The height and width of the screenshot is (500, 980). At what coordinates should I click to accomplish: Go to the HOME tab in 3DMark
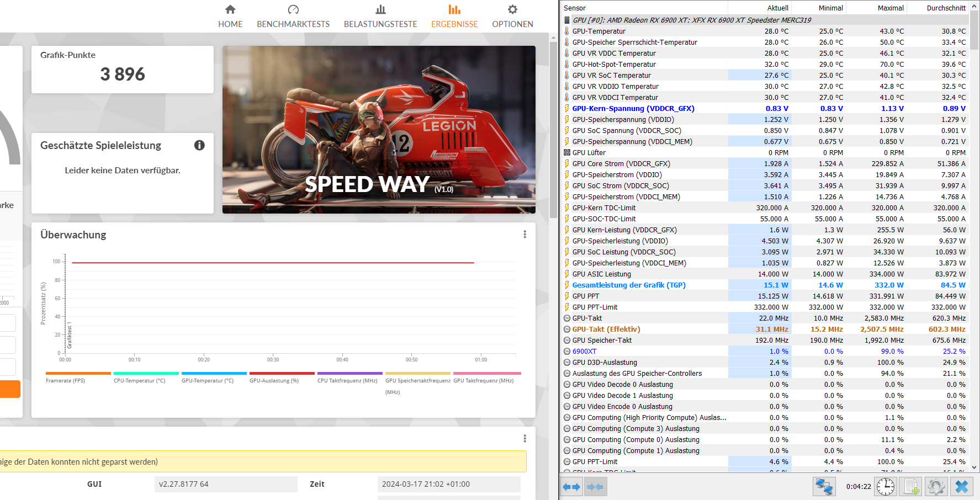click(x=230, y=16)
